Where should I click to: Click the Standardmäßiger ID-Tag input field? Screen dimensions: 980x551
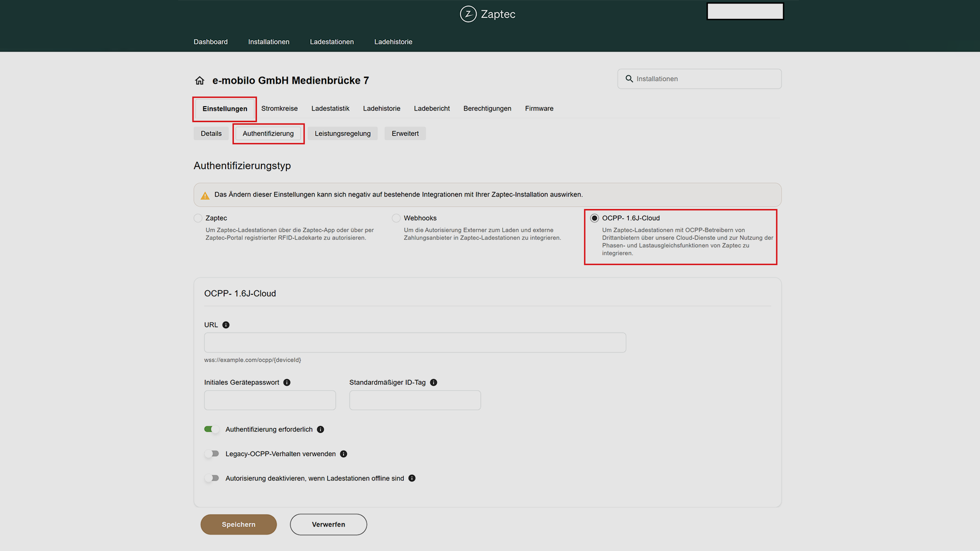coord(415,400)
